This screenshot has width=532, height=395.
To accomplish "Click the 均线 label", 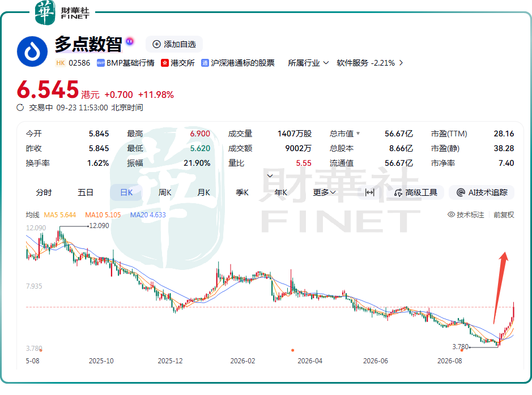I will (x=32, y=215).
